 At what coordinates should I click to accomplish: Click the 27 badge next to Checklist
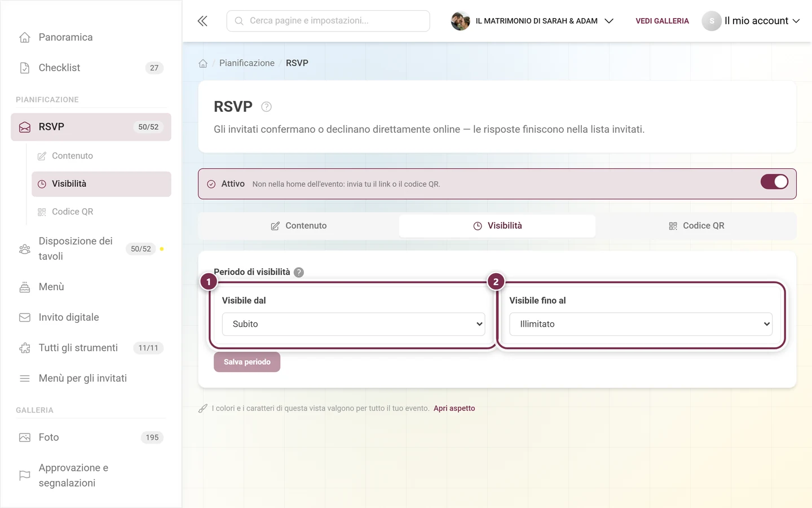[155, 68]
